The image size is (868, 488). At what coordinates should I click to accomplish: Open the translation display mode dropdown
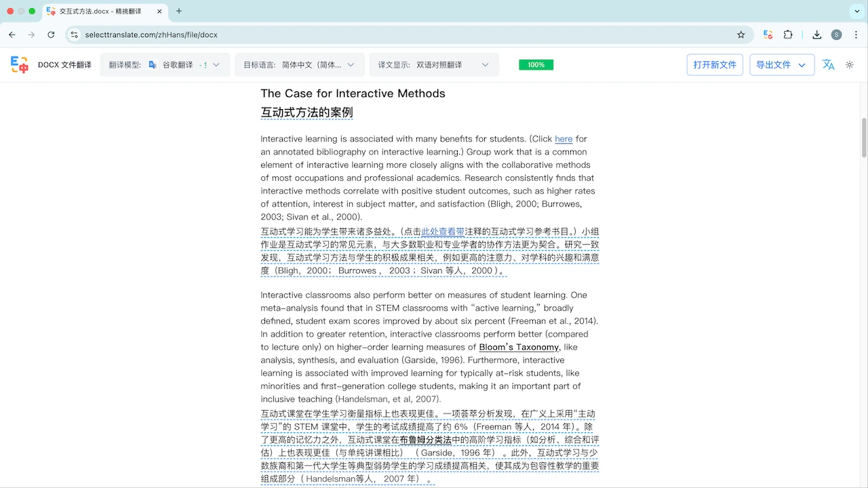[434, 65]
